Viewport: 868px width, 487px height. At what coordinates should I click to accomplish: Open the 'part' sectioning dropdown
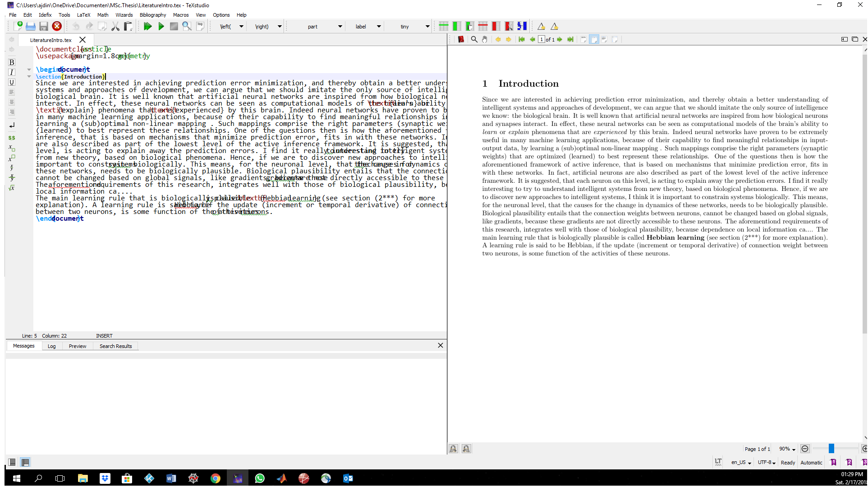[325, 27]
